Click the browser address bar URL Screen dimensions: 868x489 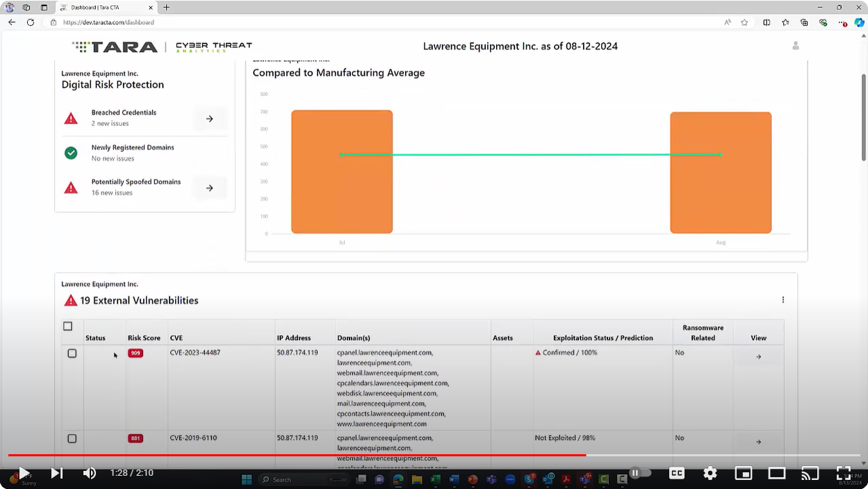point(108,22)
